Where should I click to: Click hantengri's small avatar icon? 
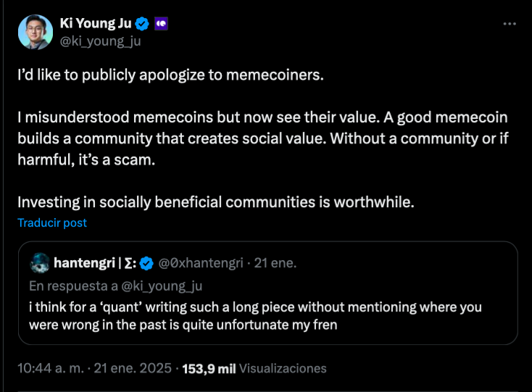[40, 262]
